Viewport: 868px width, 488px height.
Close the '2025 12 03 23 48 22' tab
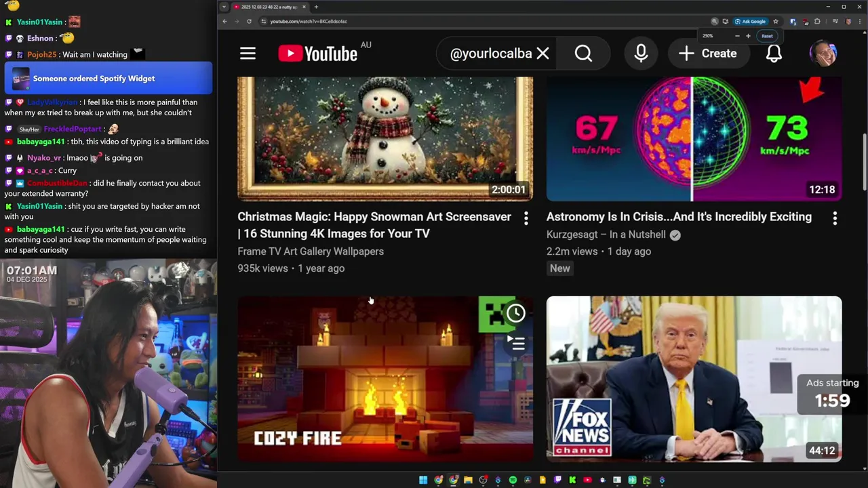pos(304,7)
